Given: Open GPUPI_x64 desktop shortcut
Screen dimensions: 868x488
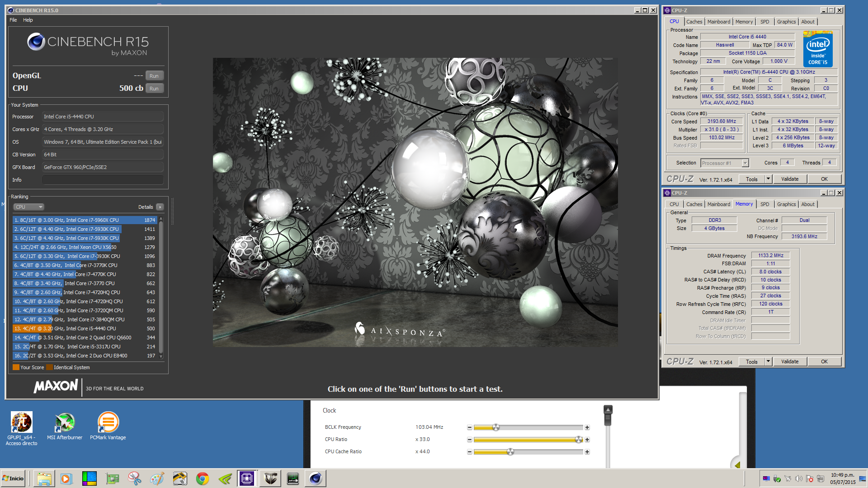Looking at the screenshot, I should (21, 429).
